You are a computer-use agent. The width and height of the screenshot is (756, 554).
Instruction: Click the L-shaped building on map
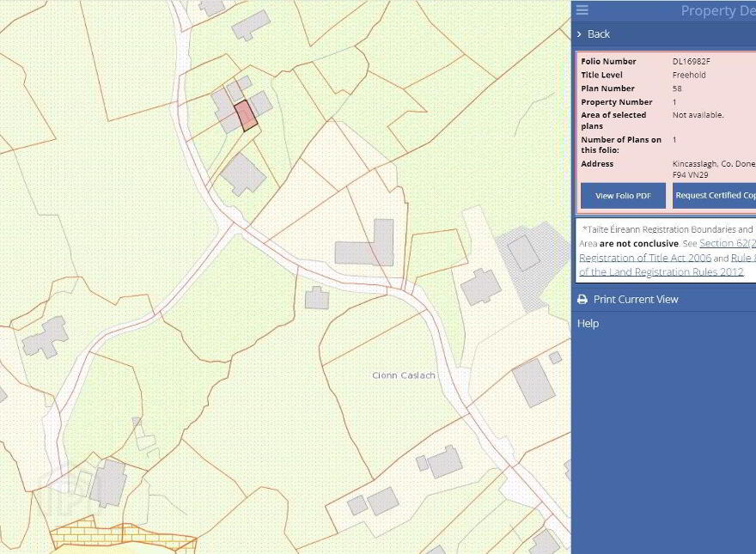pos(365,243)
